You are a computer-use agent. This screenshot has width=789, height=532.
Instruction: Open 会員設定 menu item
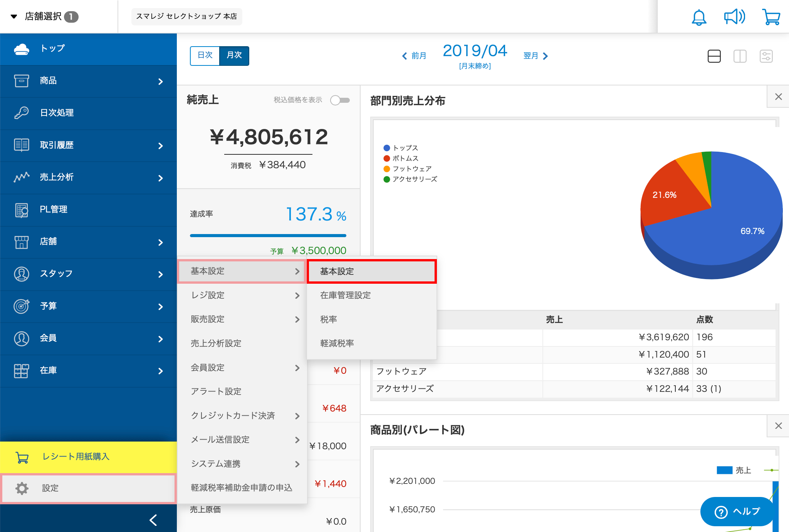(242, 368)
